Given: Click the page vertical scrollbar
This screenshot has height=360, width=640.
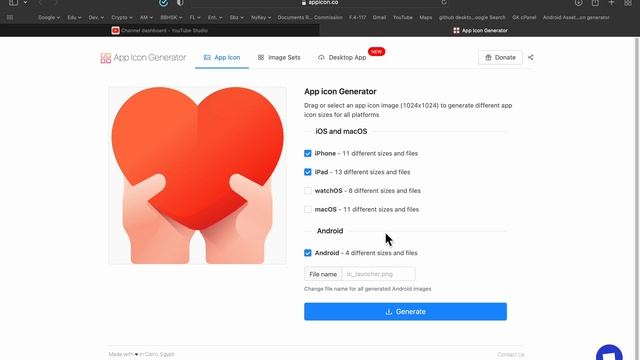Looking at the screenshot, I should point(637,198).
